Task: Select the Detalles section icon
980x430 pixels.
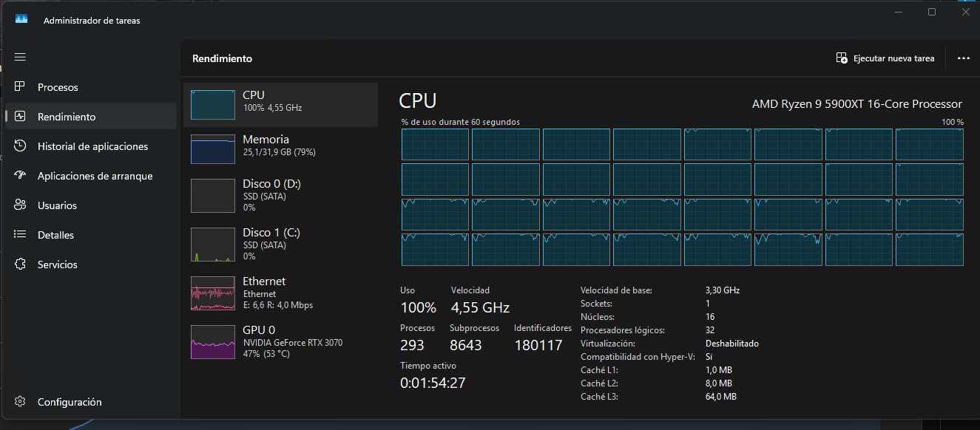Action: [x=20, y=234]
